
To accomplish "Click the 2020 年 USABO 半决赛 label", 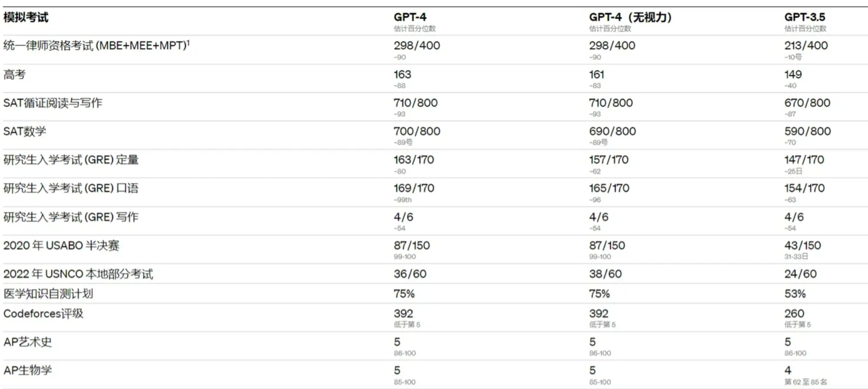I will pyautogui.click(x=61, y=245).
